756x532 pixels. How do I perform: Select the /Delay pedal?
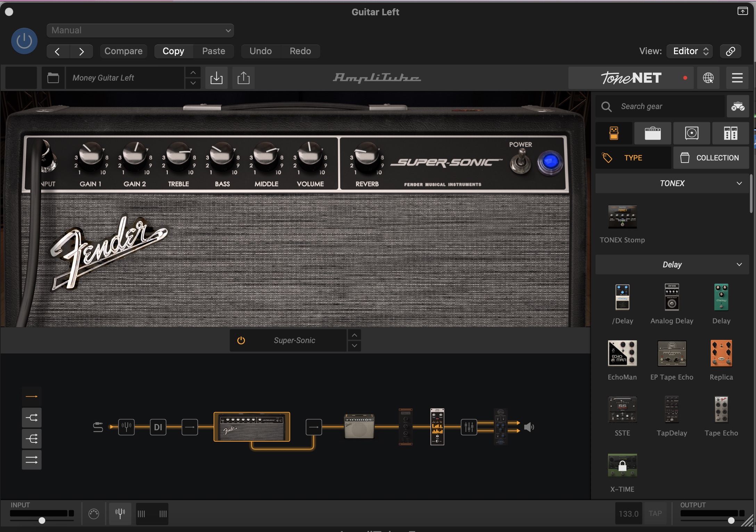click(622, 297)
